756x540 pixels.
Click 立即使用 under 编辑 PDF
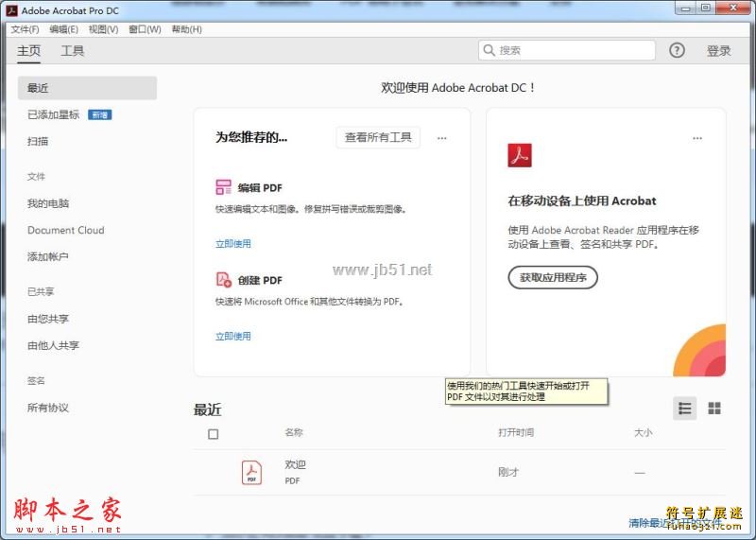pyautogui.click(x=232, y=244)
